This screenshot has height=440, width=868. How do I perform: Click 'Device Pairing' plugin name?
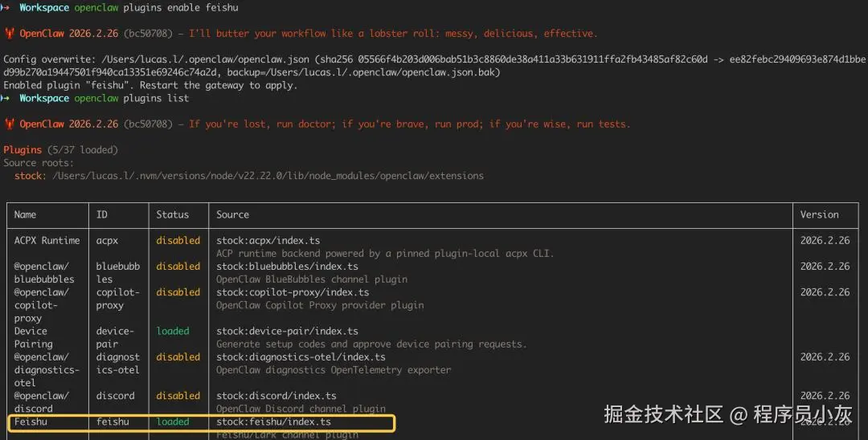click(33, 337)
